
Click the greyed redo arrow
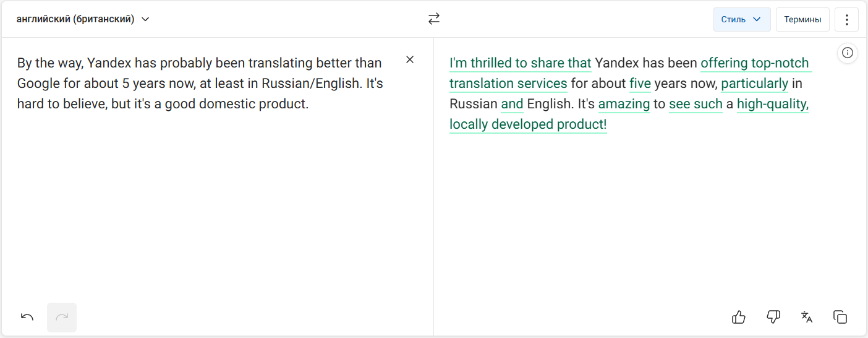(x=62, y=318)
